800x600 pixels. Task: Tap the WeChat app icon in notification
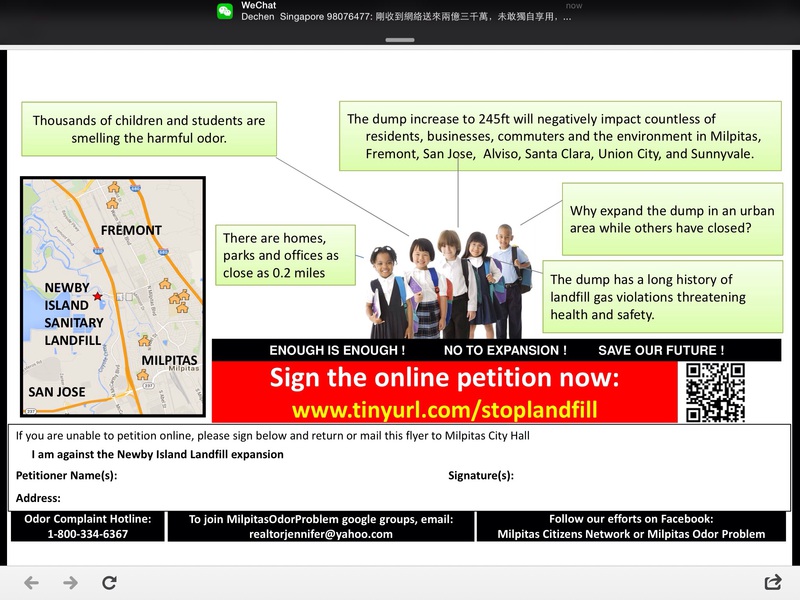click(225, 11)
